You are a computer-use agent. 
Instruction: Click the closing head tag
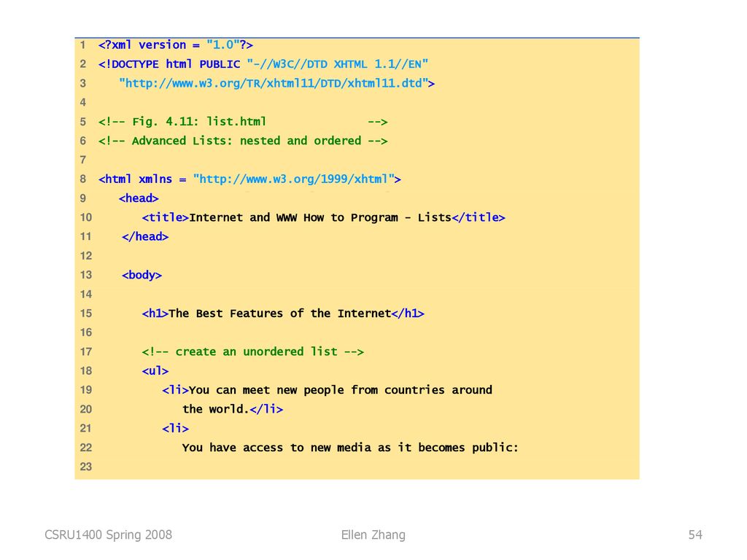click(145, 237)
